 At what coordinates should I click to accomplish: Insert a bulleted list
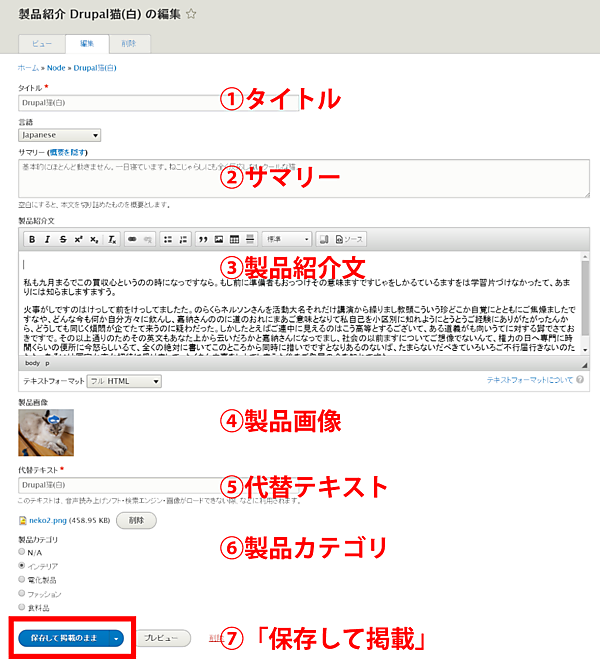(168, 239)
